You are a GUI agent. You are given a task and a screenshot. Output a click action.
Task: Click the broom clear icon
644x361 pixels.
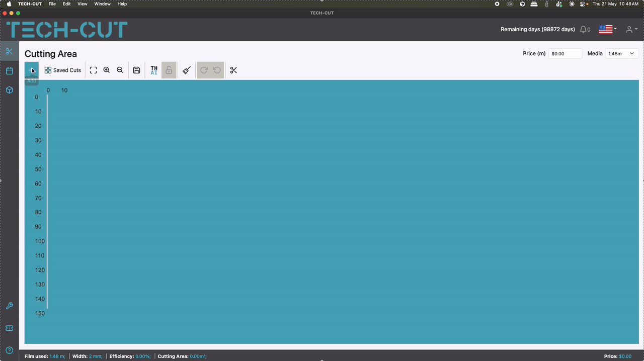[187, 70]
